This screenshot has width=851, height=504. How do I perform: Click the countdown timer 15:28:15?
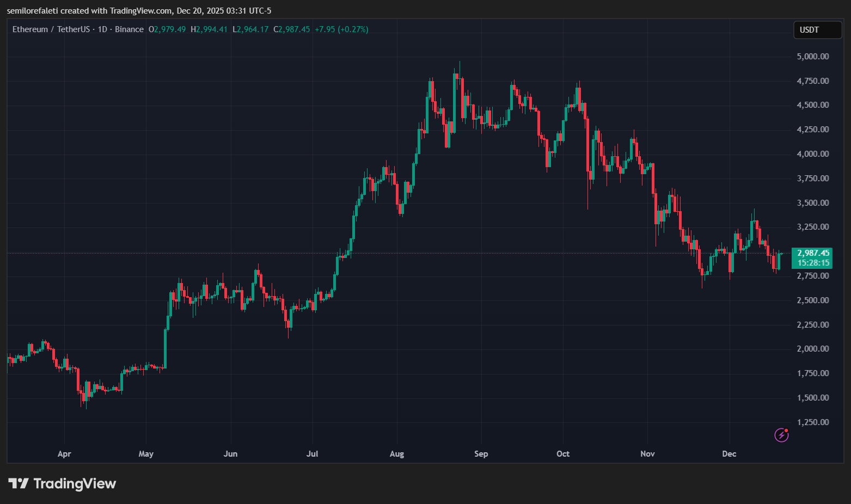click(812, 262)
